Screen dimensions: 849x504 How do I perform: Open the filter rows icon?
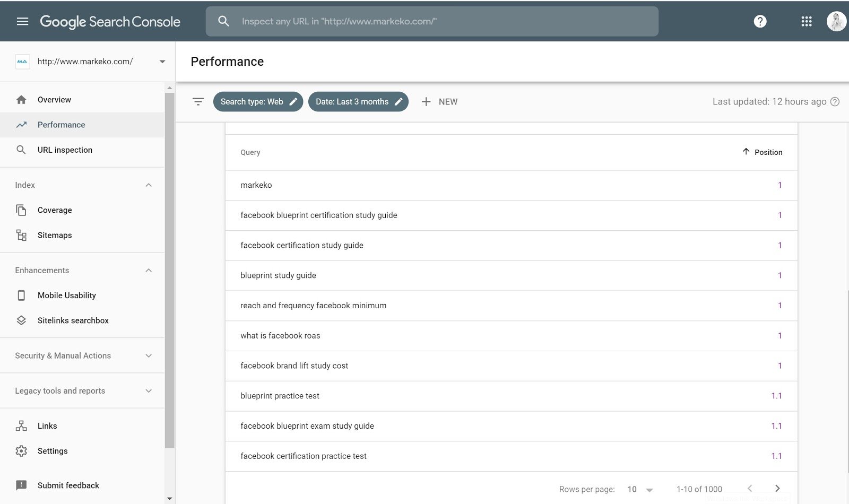(198, 102)
